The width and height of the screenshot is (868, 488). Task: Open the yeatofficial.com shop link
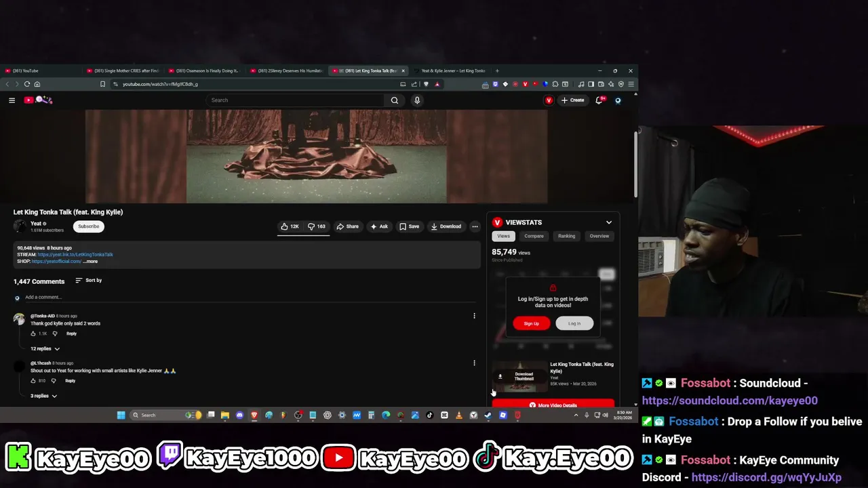56,262
